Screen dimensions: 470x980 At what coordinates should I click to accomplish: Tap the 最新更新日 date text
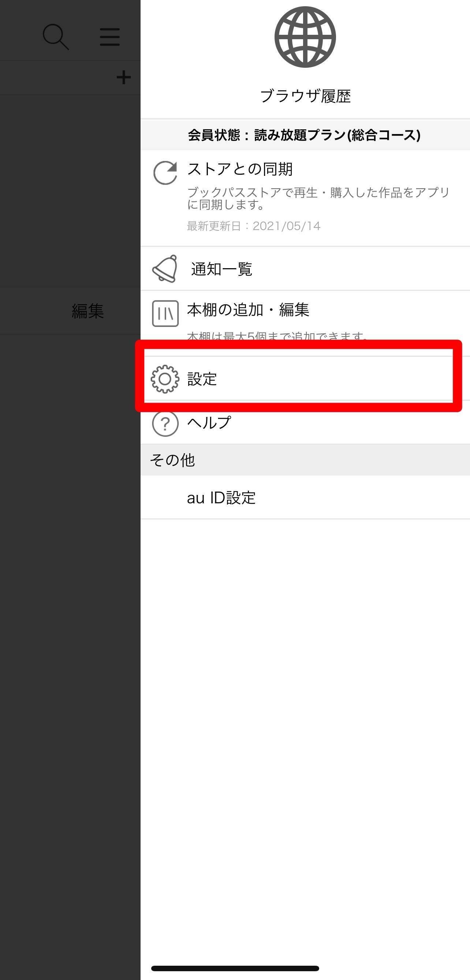point(254,226)
